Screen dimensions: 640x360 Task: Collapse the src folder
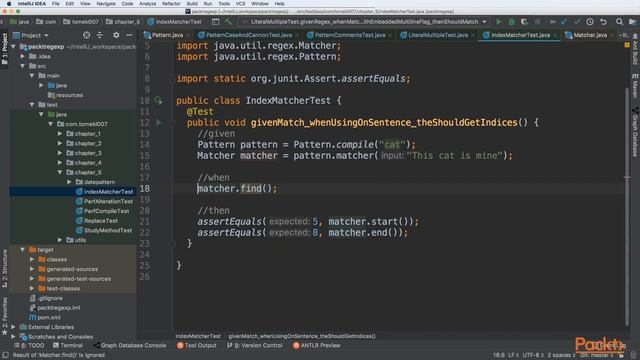(23, 66)
